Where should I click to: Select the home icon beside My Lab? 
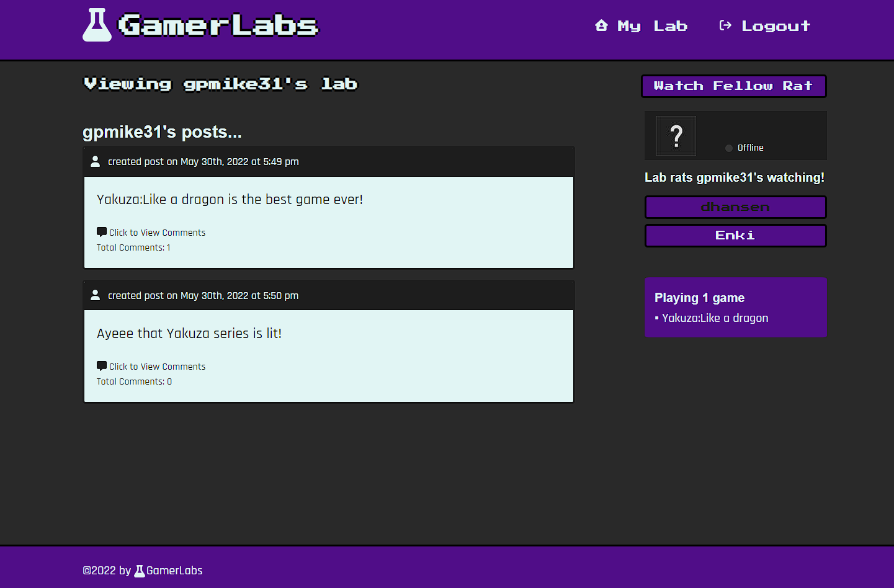click(601, 25)
